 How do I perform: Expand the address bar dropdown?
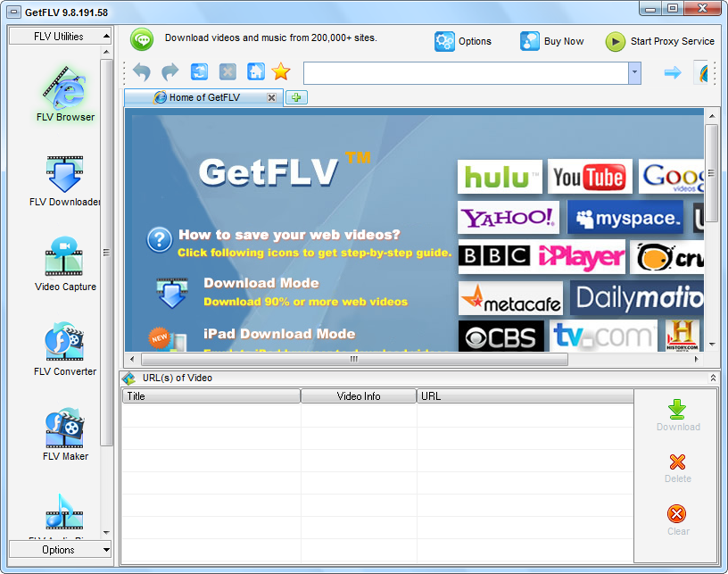(634, 73)
